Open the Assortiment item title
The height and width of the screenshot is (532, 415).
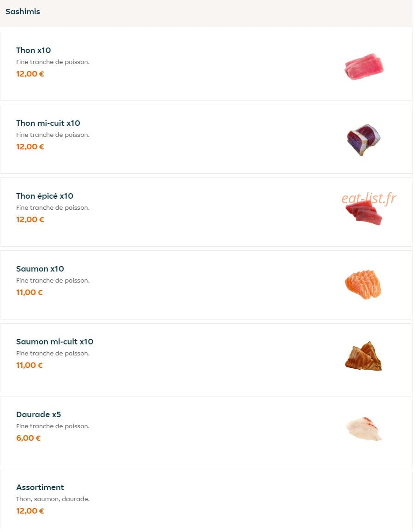tap(40, 487)
